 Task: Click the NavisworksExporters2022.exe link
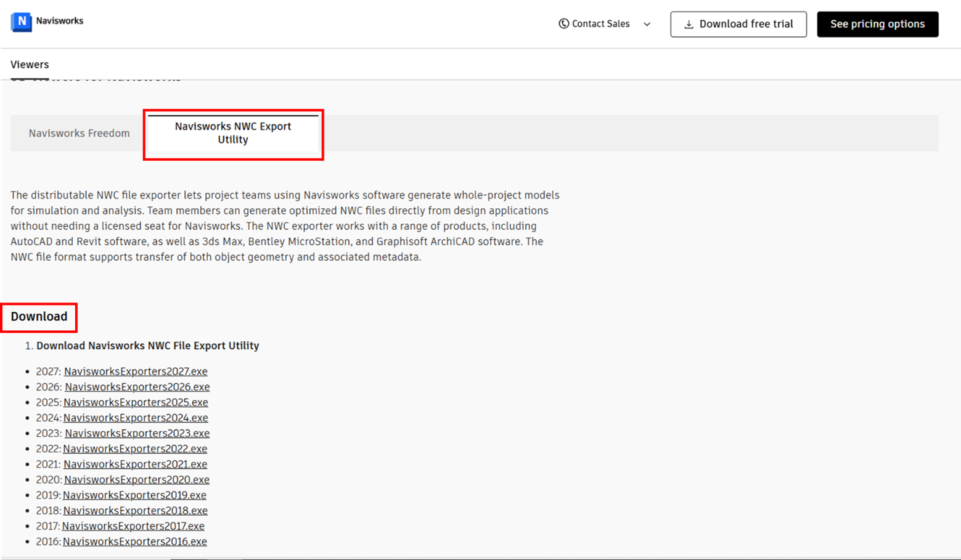[x=135, y=448]
